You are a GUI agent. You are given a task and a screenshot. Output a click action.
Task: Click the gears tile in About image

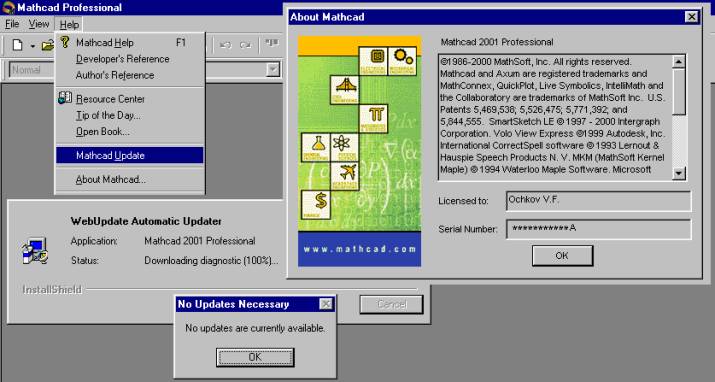coord(402,61)
